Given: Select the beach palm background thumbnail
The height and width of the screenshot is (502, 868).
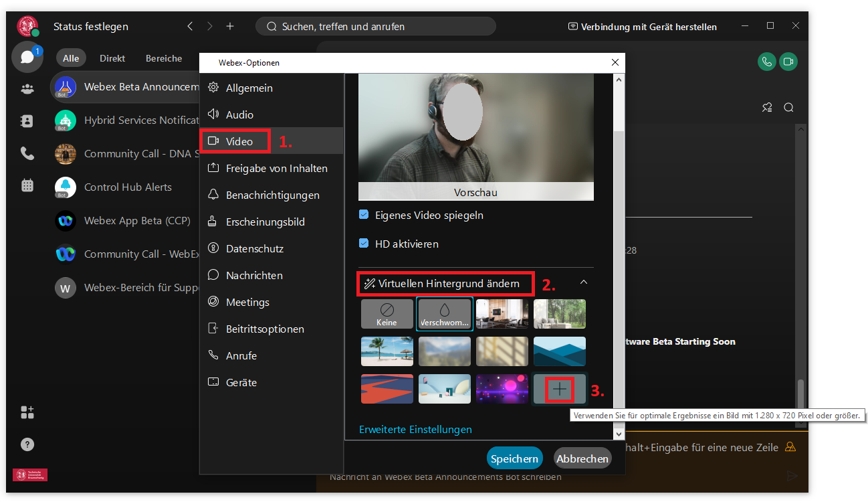Looking at the screenshot, I should click(x=387, y=351).
